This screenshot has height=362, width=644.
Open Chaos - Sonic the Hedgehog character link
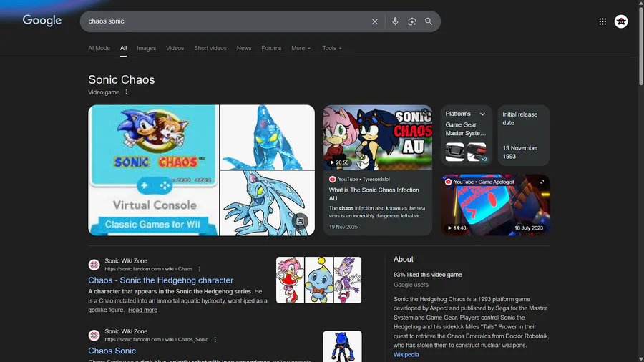pos(160,280)
